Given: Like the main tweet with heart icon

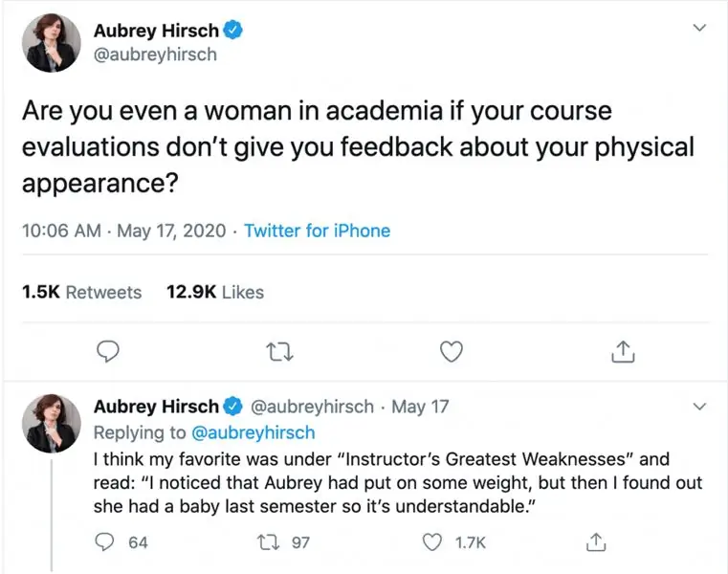Looking at the screenshot, I should pyautogui.click(x=451, y=353).
